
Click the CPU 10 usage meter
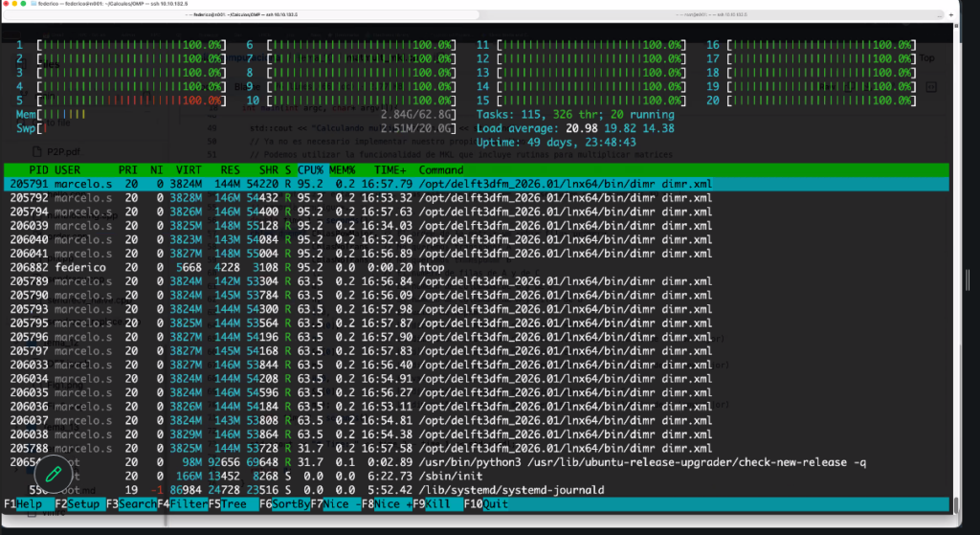click(x=350, y=100)
